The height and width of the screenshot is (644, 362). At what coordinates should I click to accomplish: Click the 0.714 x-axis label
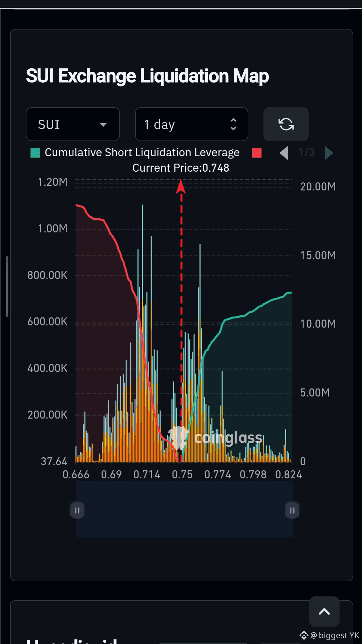pos(147,475)
